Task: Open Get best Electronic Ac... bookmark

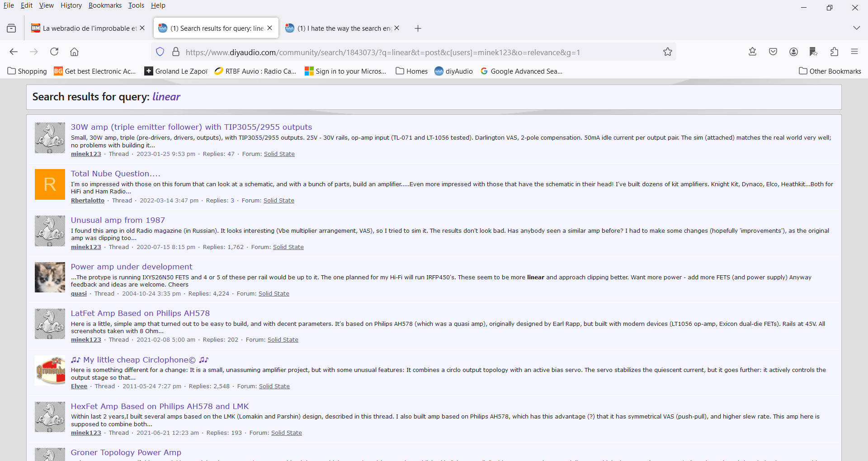Action: [95, 71]
